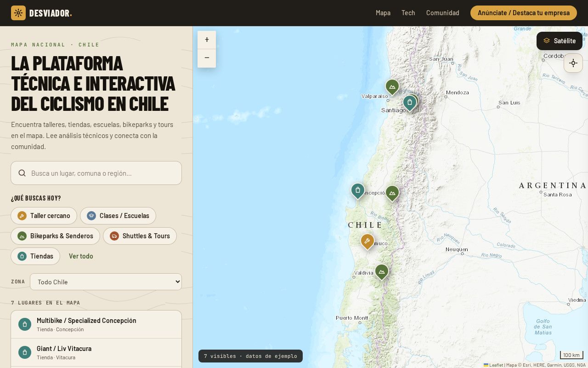The image size is (588, 368).
Task: Click the "Santa Rosa" city label on map
Action: pyautogui.click(x=557, y=195)
